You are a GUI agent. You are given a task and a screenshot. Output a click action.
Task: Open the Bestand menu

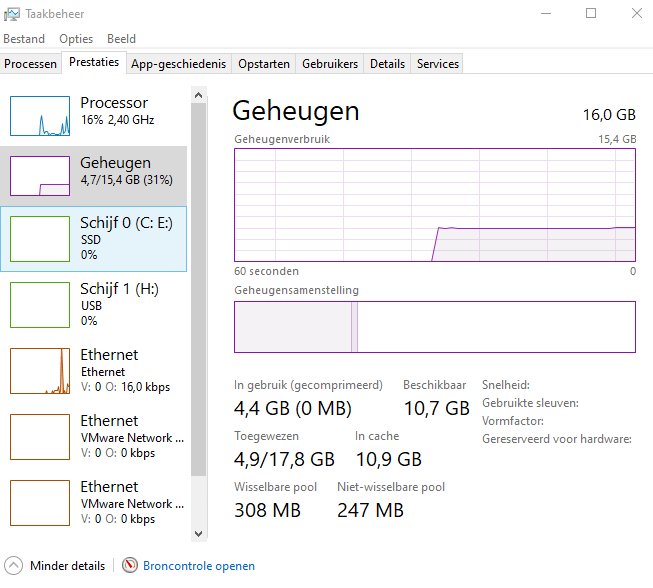(x=24, y=39)
